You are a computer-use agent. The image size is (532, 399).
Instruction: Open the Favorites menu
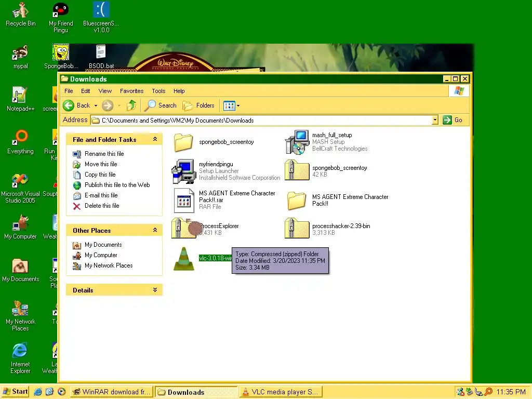coord(131,91)
